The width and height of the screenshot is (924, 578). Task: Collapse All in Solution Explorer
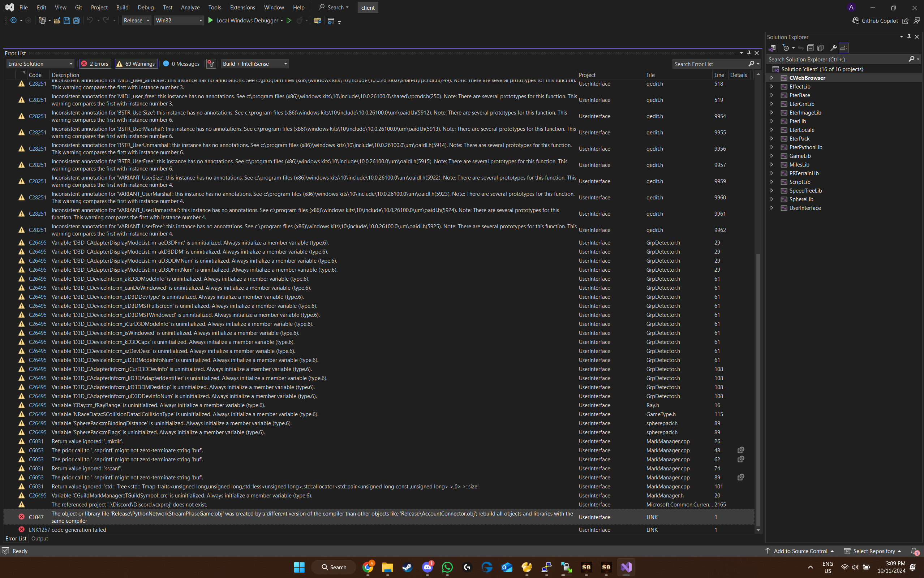coord(811,48)
